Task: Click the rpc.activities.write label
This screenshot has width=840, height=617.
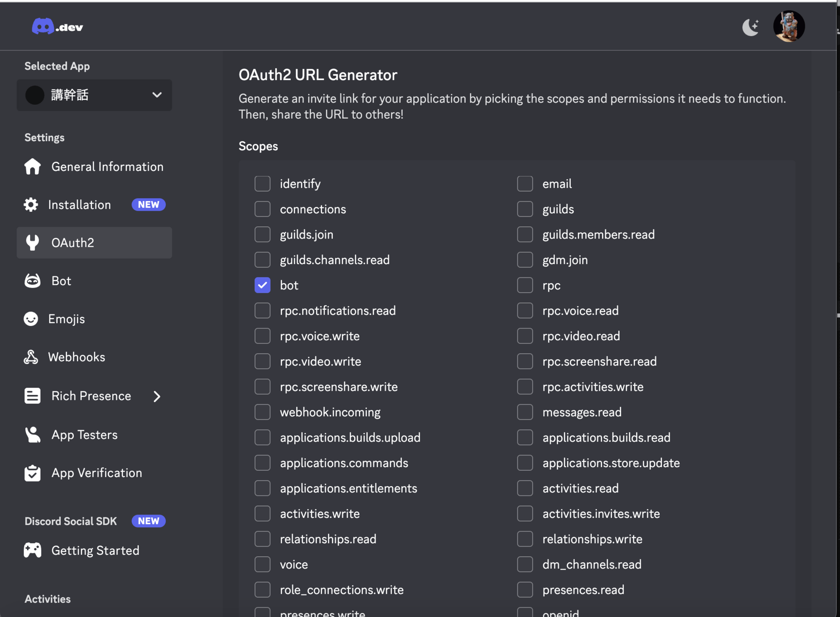Action: pos(593,387)
